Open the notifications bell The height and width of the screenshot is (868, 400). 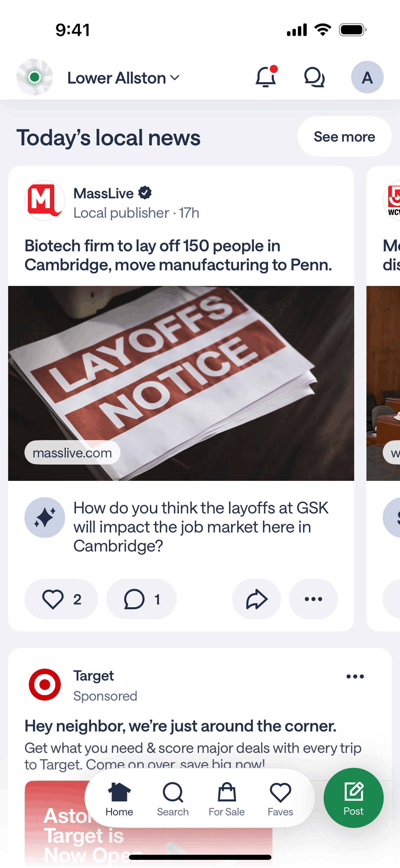pyautogui.click(x=266, y=77)
